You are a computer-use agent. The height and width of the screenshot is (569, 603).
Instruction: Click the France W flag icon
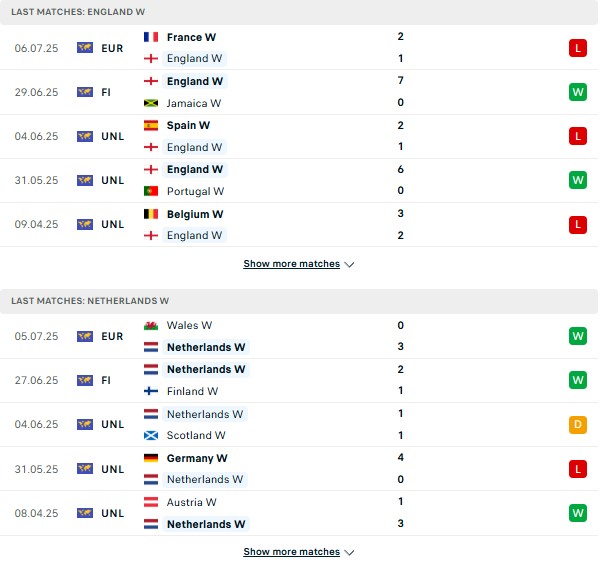(151, 37)
